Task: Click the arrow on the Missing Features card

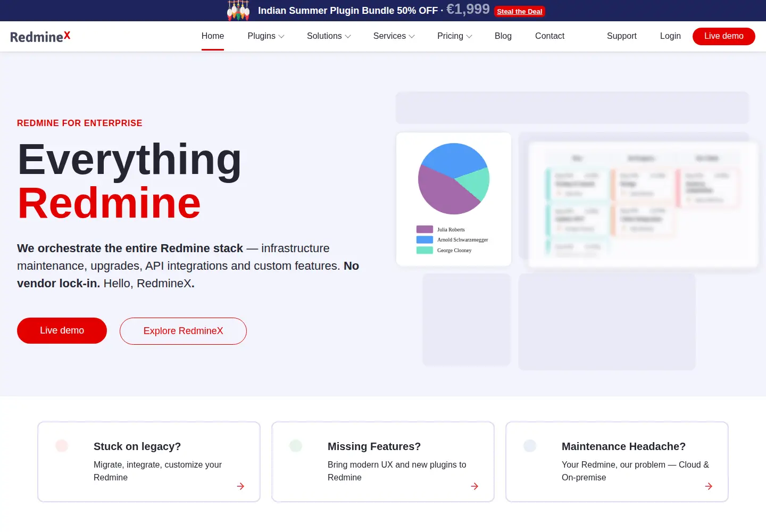Action: coord(474,486)
